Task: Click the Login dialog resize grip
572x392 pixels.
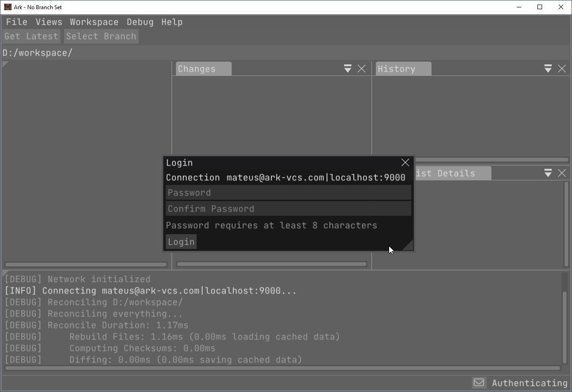Action: 409,246
